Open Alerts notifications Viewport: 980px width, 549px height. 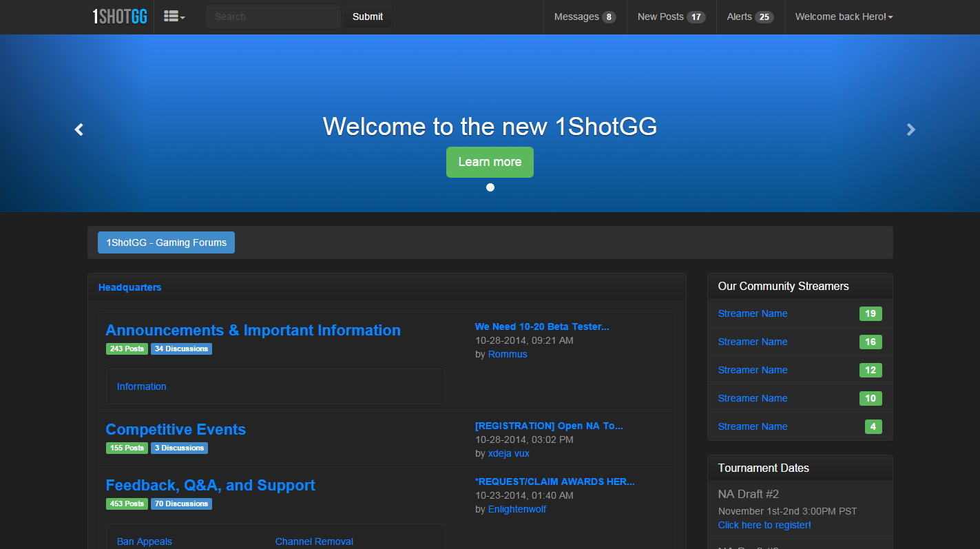click(750, 17)
